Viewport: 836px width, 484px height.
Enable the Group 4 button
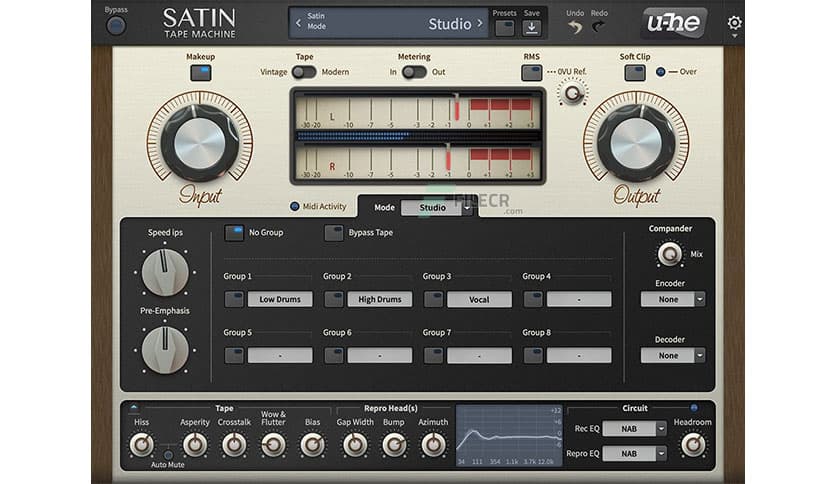[533, 299]
